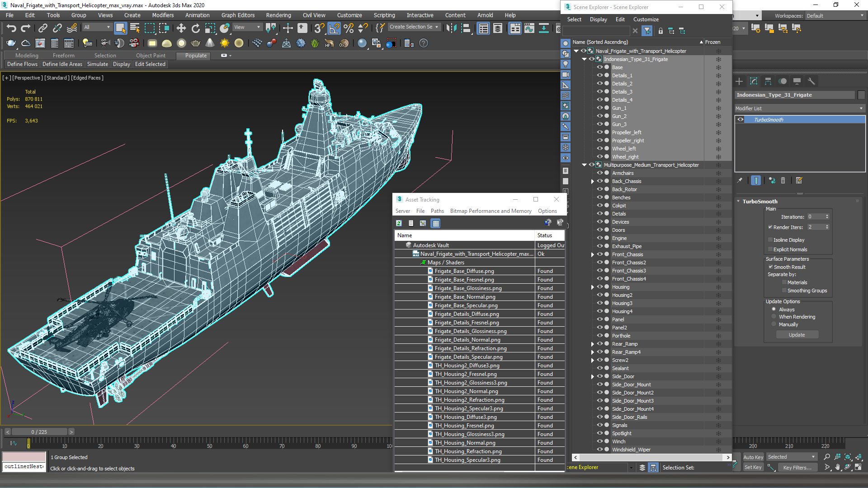Open the Motion tab in command panel
Screen dimensions: 868x488
pyautogui.click(x=783, y=81)
